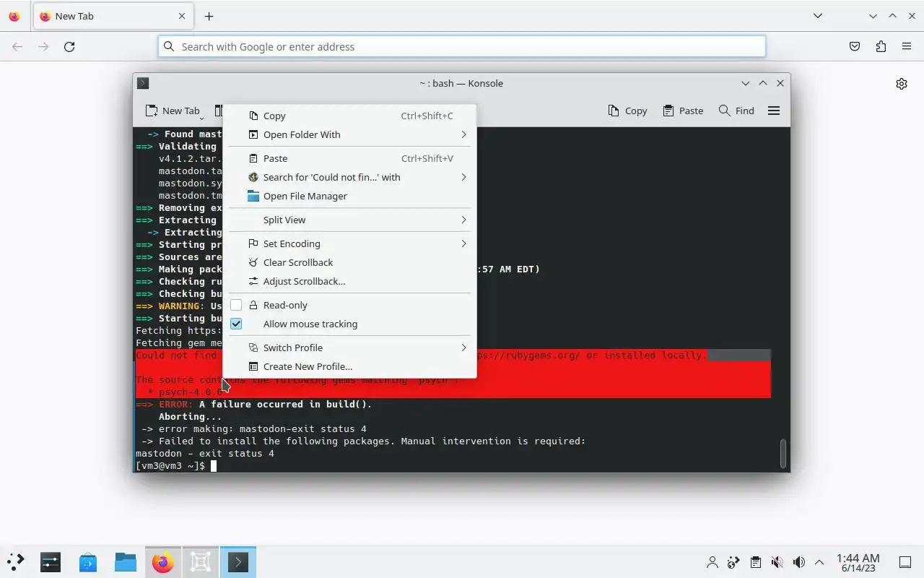Open the Switch Profile submenu
924x578 pixels.
click(350, 348)
